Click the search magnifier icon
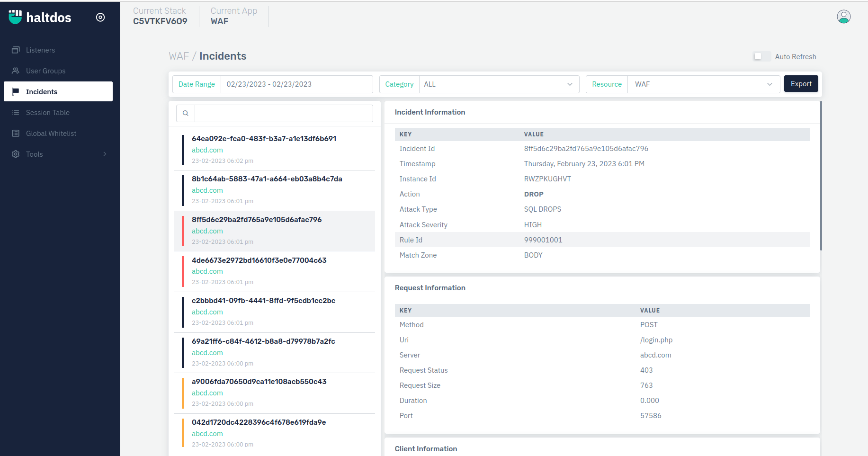The height and width of the screenshot is (456, 868). (x=186, y=113)
